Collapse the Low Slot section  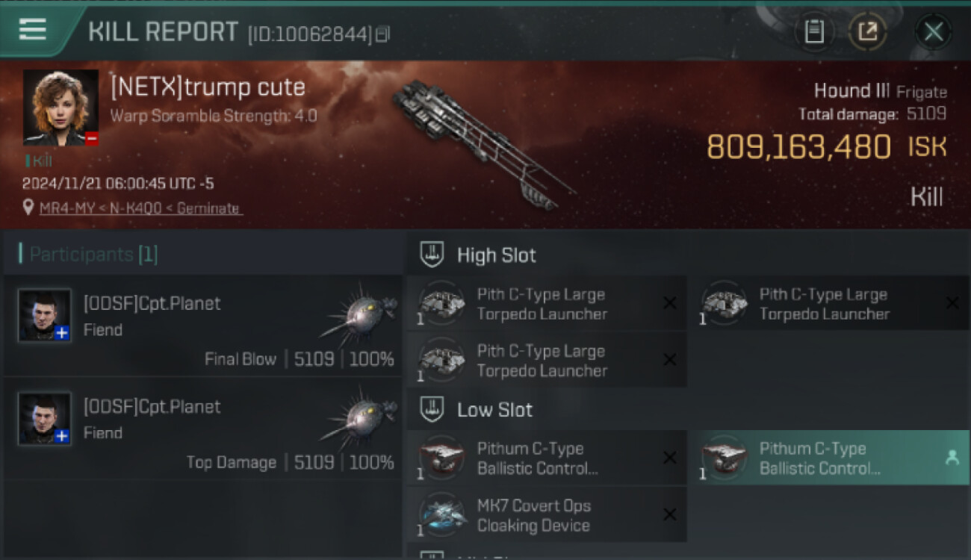tap(432, 409)
